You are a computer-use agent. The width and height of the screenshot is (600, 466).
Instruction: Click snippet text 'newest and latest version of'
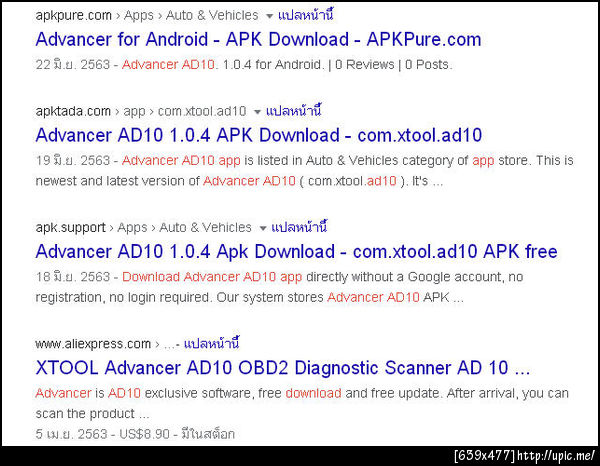click(x=117, y=181)
